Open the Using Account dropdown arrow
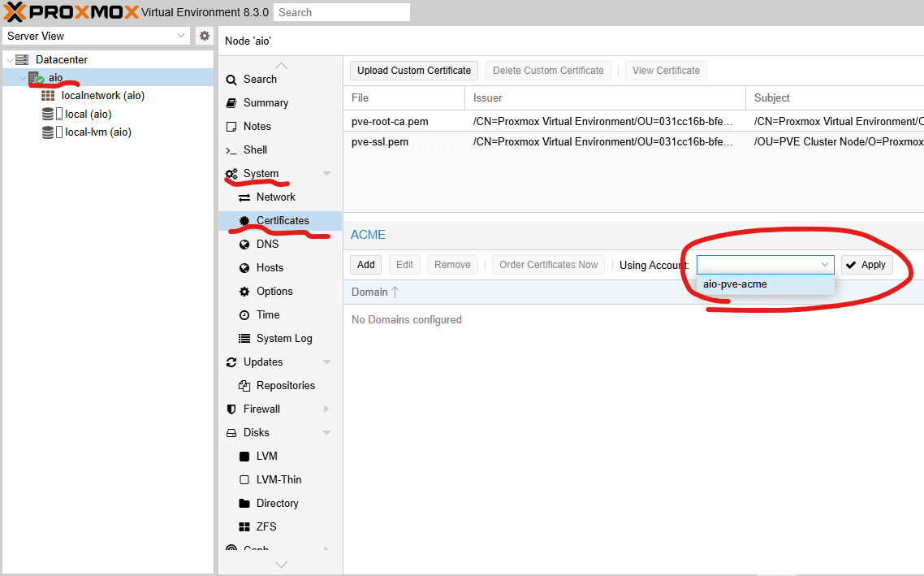 coord(825,265)
